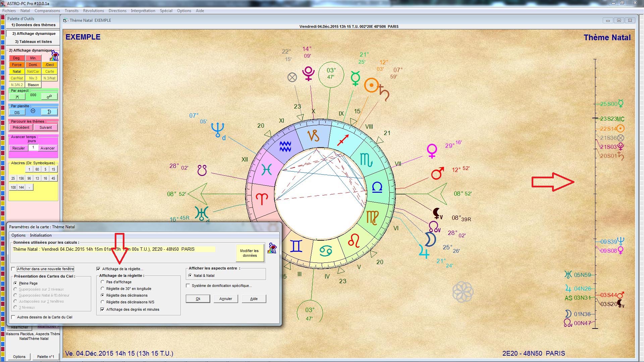
Task: Check Autres dessins de la Carte du Ciel
Action: coord(13,317)
